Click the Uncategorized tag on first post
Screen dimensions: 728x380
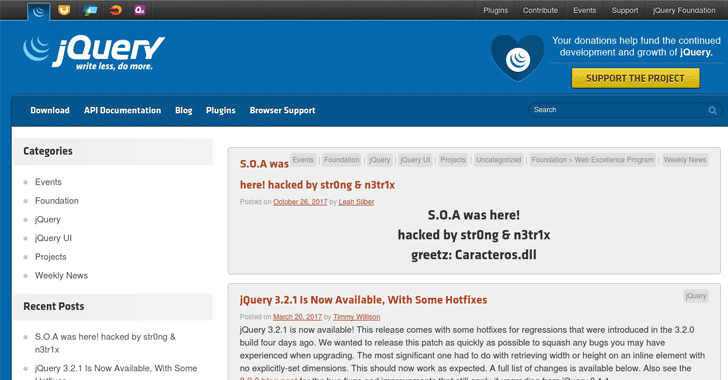click(x=499, y=160)
